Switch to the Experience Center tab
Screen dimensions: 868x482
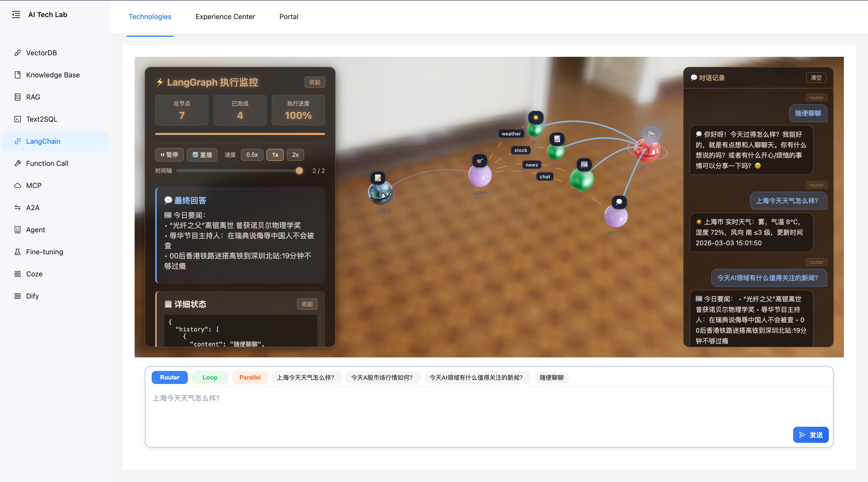[225, 17]
